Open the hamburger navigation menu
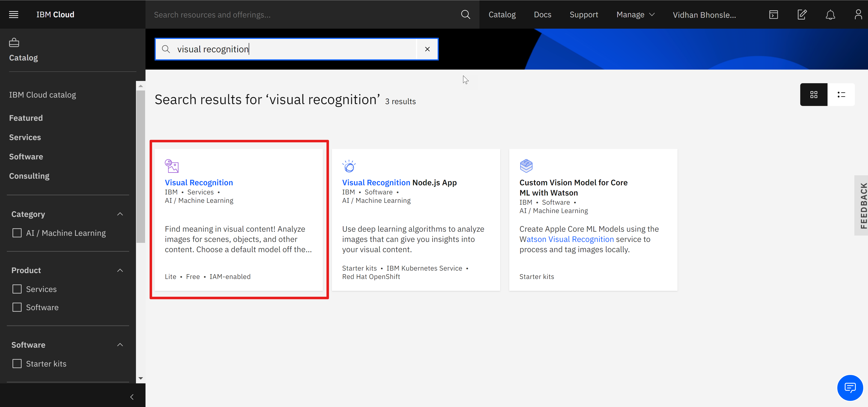Image resolution: width=868 pixels, height=407 pixels. (x=13, y=15)
